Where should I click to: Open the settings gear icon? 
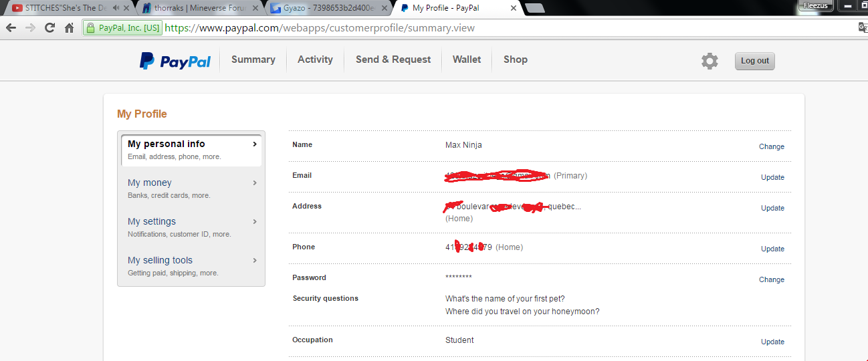coord(710,61)
